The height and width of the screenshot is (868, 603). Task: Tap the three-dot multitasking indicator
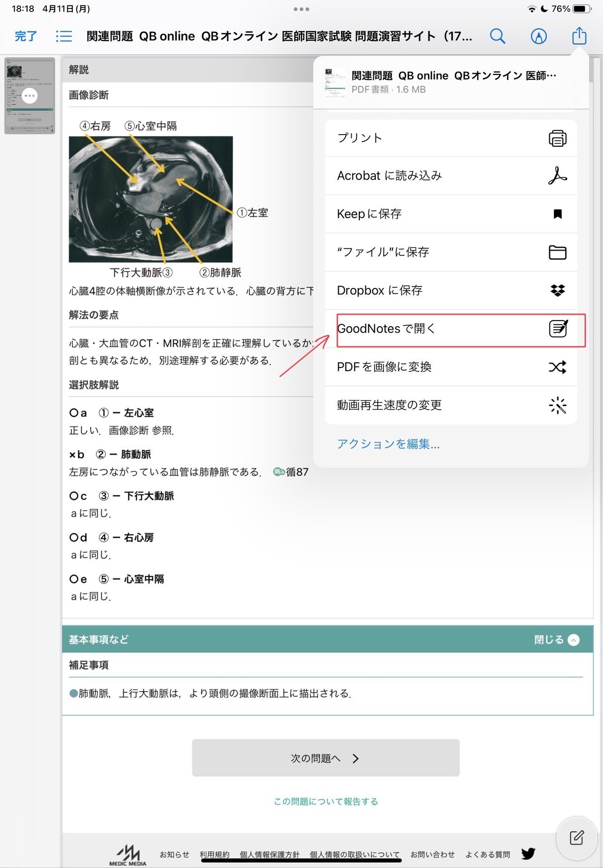[301, 9]
